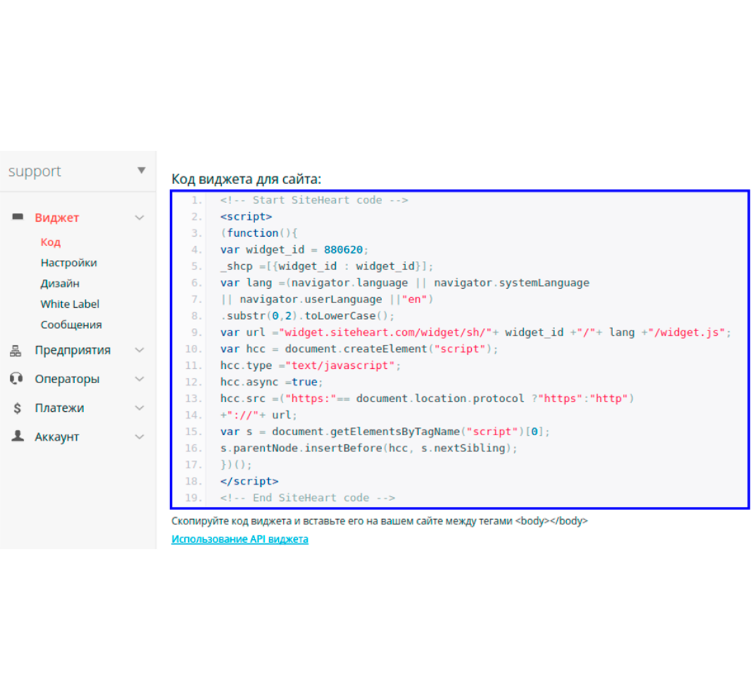Click the widget.siteheart.com URL string

point(385,332)
